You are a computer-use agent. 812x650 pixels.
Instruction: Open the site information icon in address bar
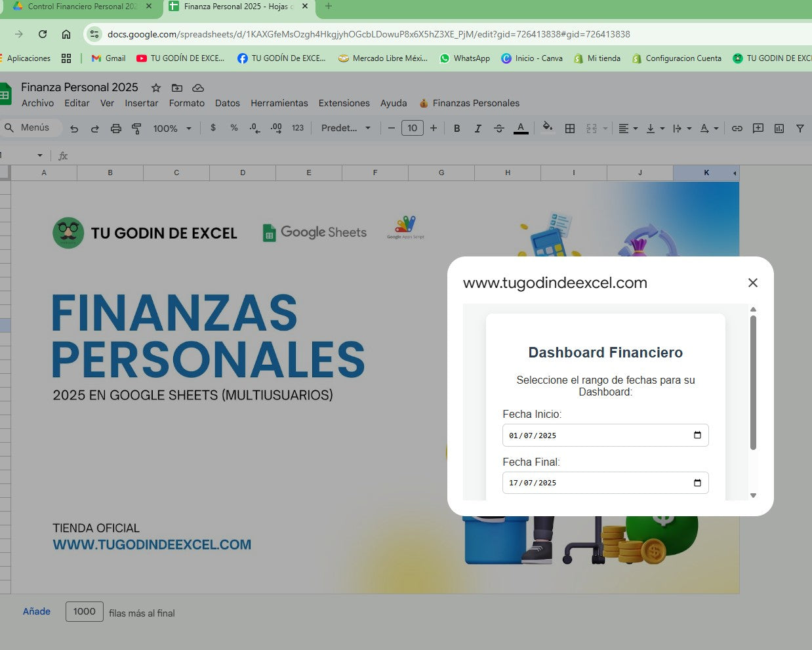(x=94, y=34)
